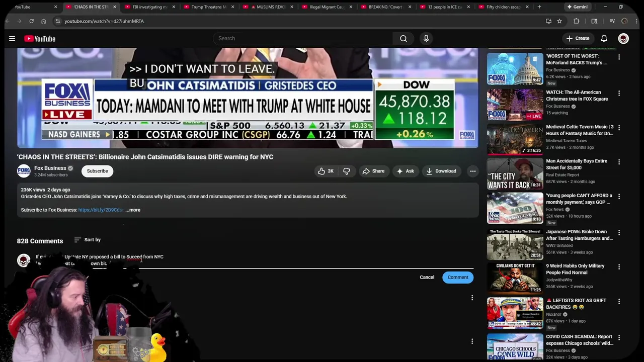Open Medieval Celtic Tavern Music thumbnail
The image size is (644, 362).
(515, 139)
